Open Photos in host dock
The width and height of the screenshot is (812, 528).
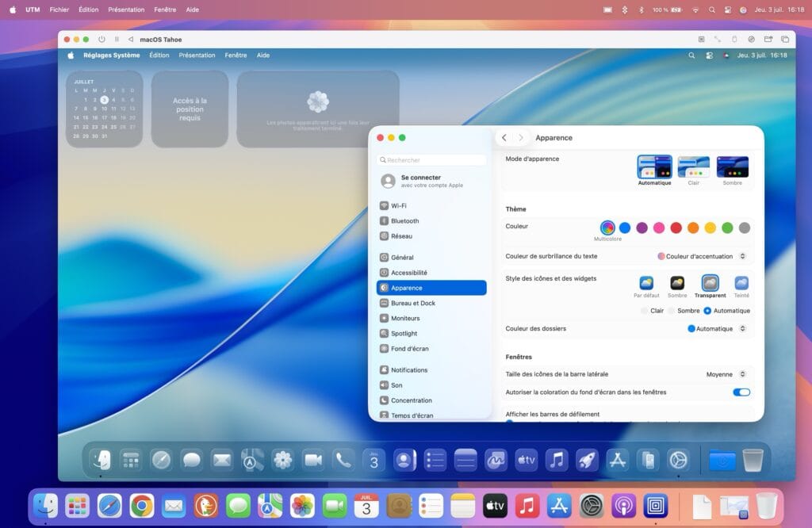[x=302, y=506]
